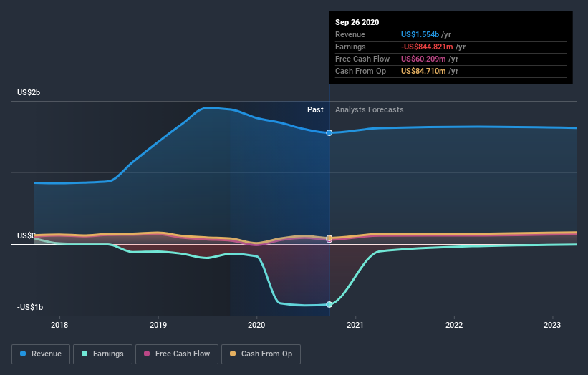Click the blue Revenue legend dot

click(23, 354)
